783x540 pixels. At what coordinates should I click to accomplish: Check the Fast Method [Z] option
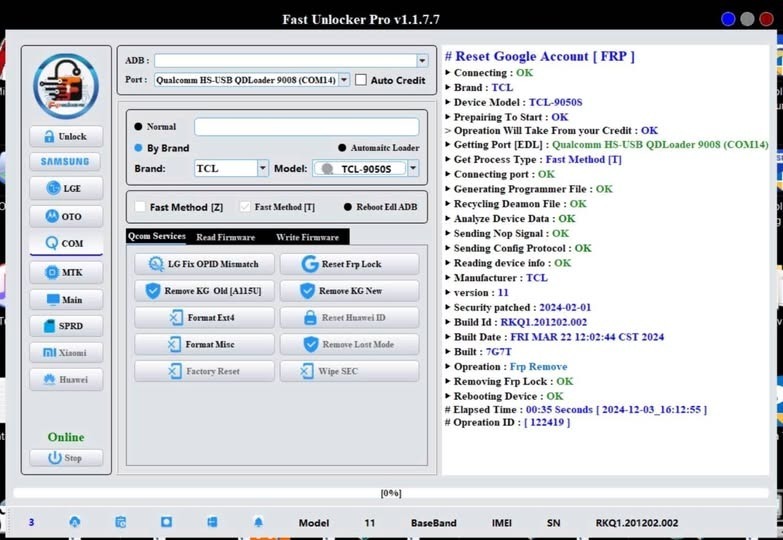[x=141, y=207]
